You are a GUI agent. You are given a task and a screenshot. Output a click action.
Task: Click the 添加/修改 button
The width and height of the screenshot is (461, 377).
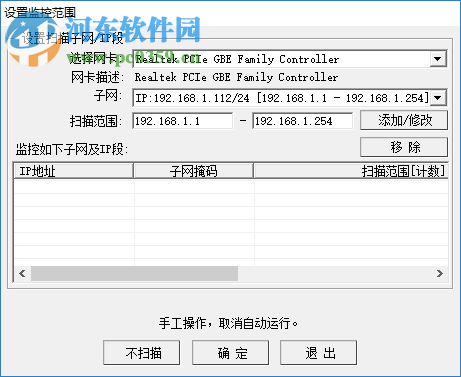tap(404, 120)
